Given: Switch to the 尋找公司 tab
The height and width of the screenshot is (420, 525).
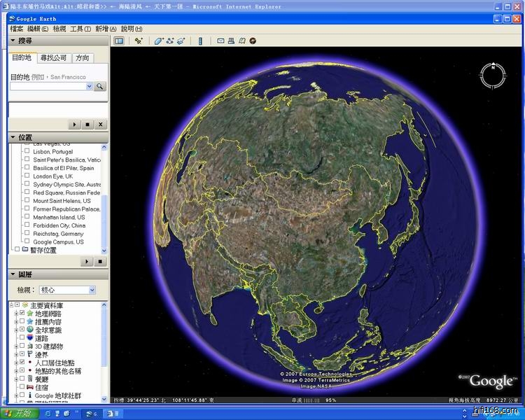Looking at the screenshot, I should pyautogui.click(x=54, y=57).
